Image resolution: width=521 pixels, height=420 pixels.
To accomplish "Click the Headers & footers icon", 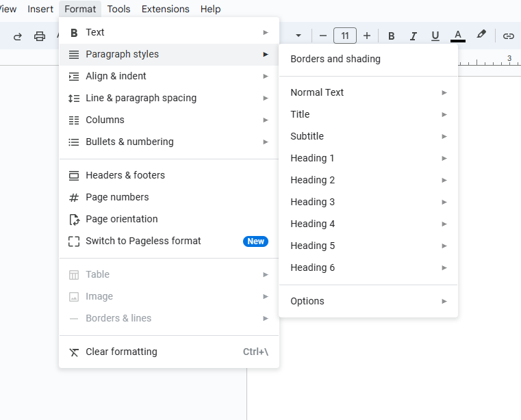I will click(x=74, y=175).
